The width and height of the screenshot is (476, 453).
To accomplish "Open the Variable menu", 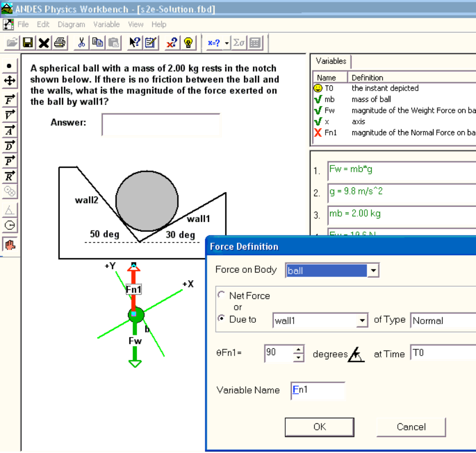I will click(x=106, y=24).
